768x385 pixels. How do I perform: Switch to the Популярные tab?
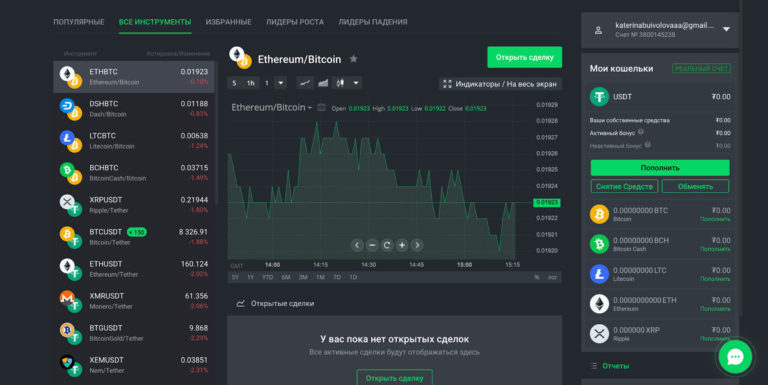point(79,22)
